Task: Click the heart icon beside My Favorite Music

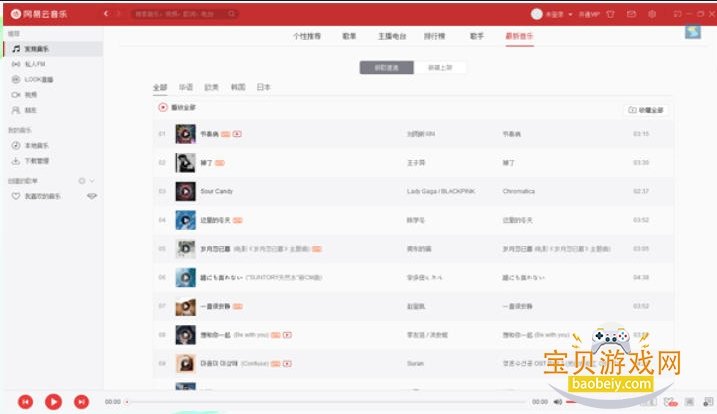Action: tap(16, 196)
